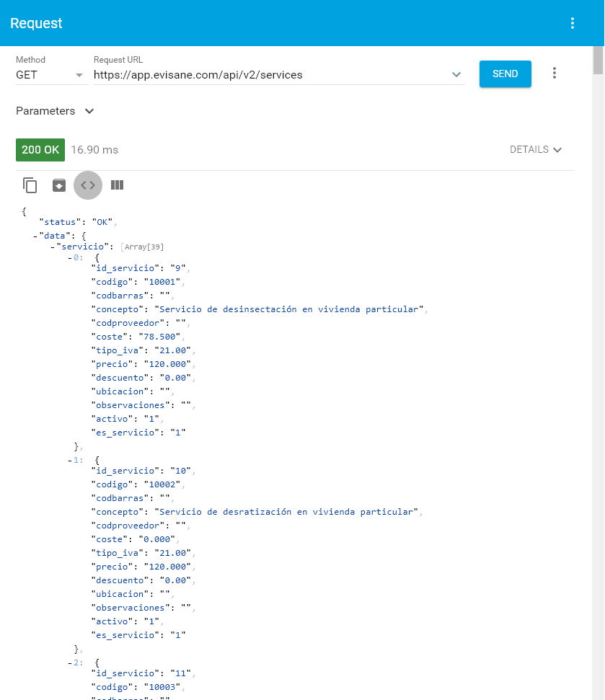The height and width of the screenshot is (700, 605).
Task: Expand the Parameters section
Action: (56, 111)
